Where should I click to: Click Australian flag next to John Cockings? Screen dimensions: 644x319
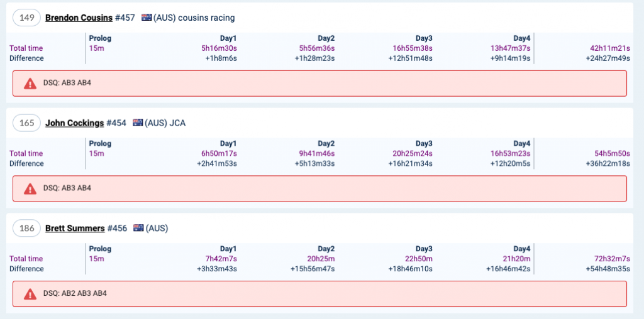point(138,123)
